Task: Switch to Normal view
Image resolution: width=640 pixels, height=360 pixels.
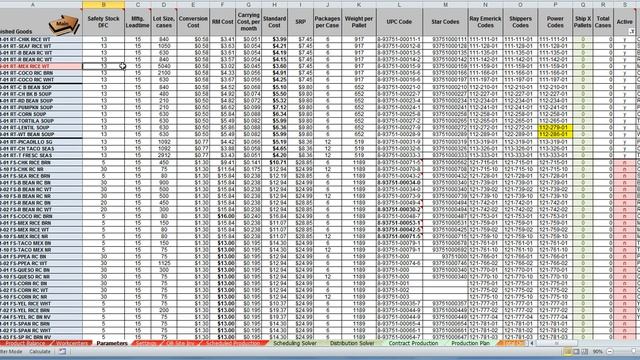Action: click(x=568, y=351)
